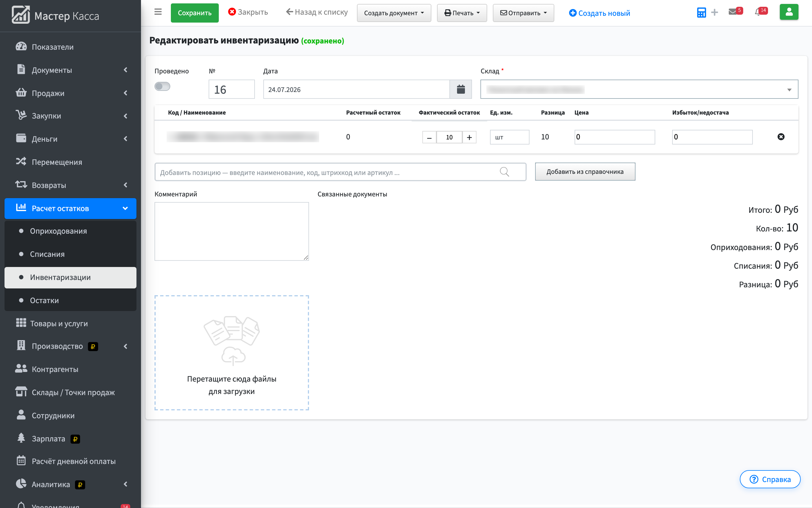Open the calculator icon in header

(x=701, y=12)
